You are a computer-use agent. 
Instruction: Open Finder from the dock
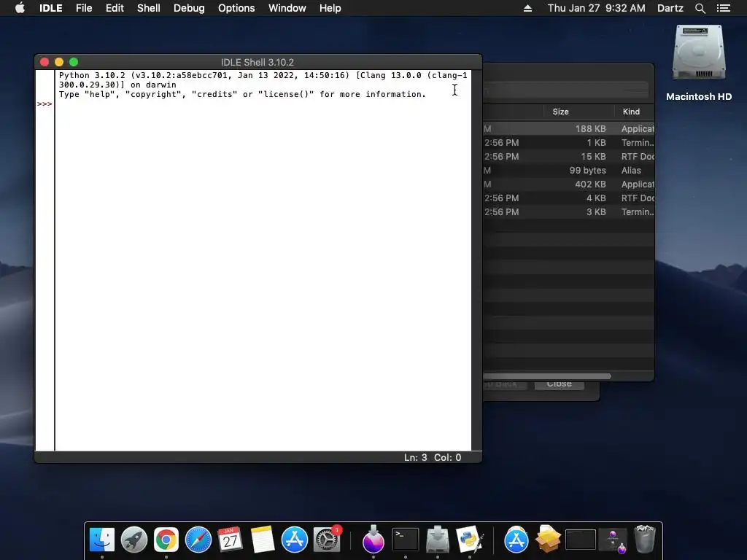click(102, 540)
